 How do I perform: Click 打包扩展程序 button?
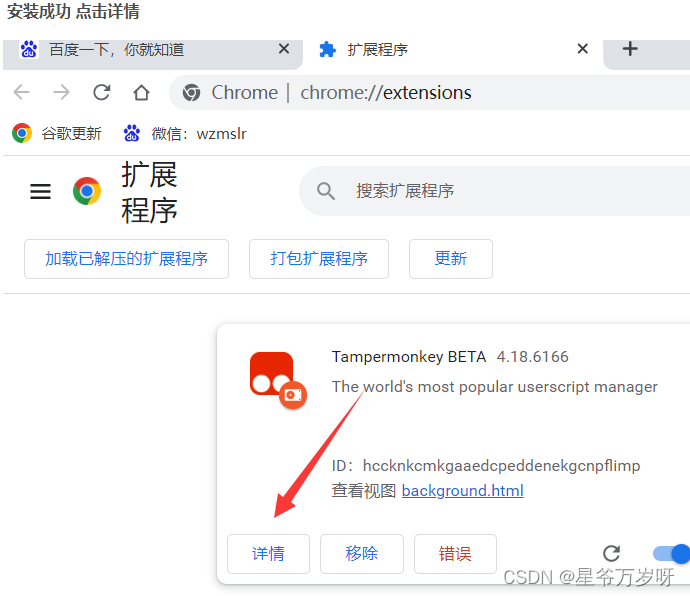coord(319,259)
